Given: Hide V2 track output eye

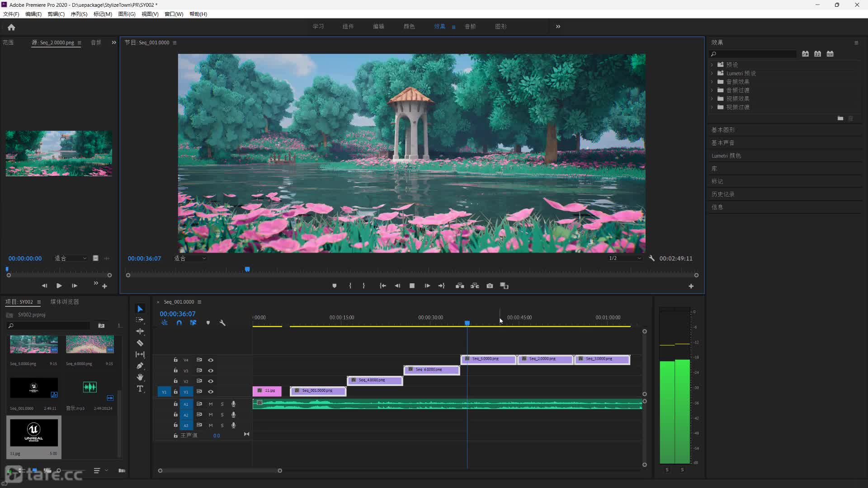Looking at the screenshot, I should (211, 381).
